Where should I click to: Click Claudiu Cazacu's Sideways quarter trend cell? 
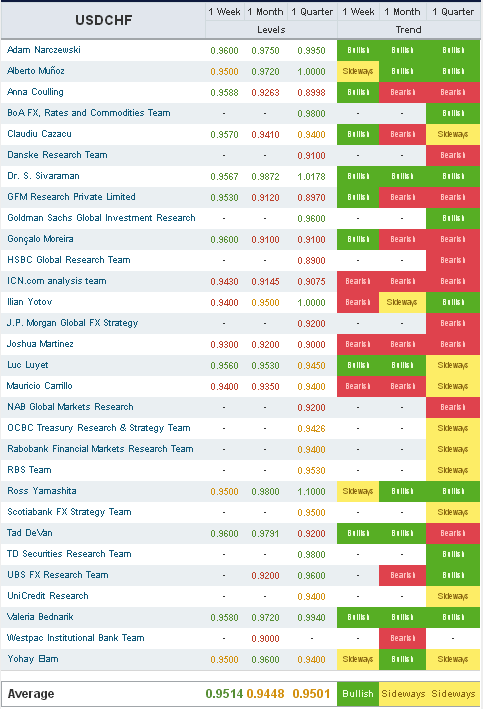point(453,134)
